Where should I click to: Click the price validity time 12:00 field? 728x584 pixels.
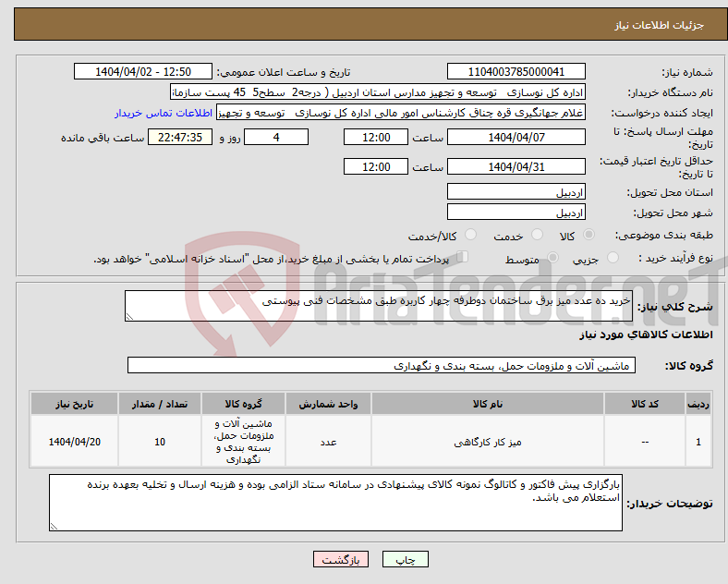(376, 166)
